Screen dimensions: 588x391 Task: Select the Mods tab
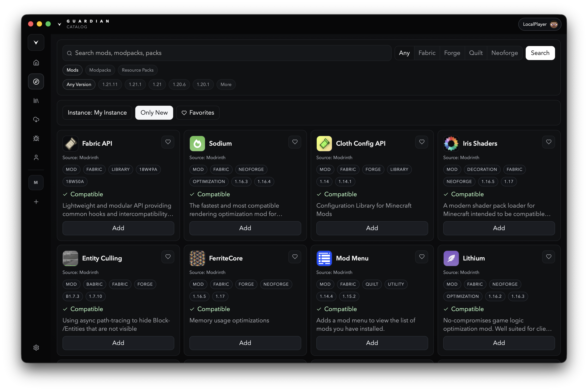pos(72,70)
